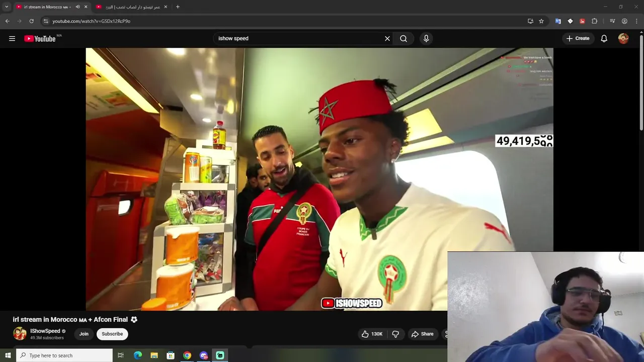
Task: Bookmark this page with the star
Action: coord(541,21)
